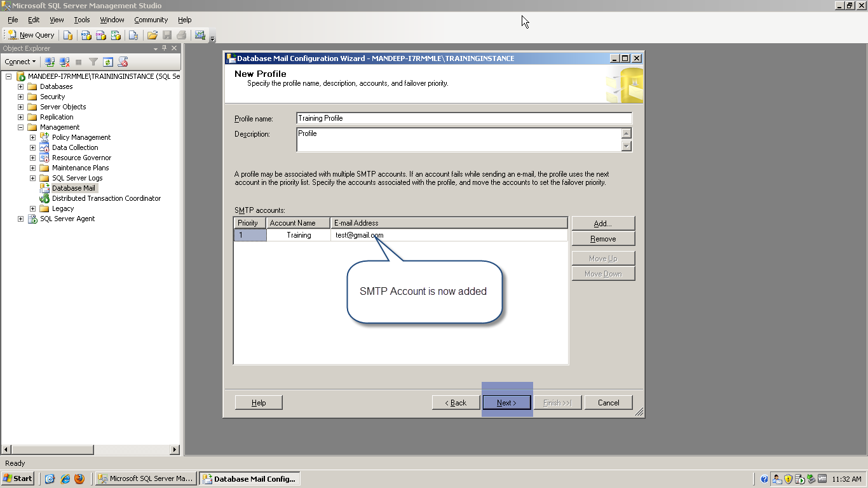Open the Tools menu
The width and height of the screenshot is (868, 488).
tap(82, 20)
